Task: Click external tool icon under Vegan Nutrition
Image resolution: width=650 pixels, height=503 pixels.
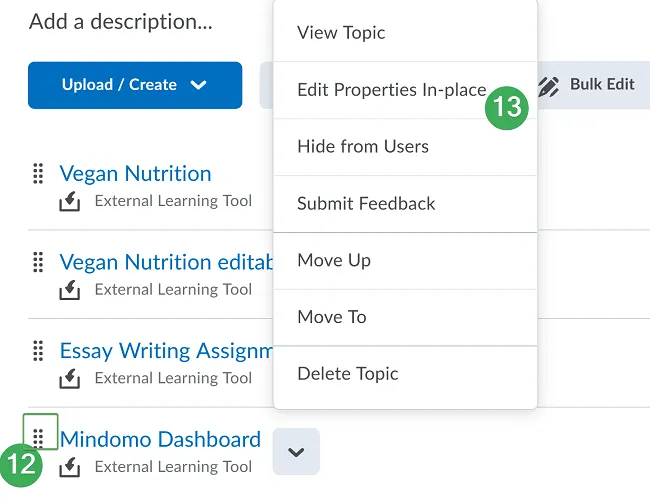Action: (x=70, y=202)
